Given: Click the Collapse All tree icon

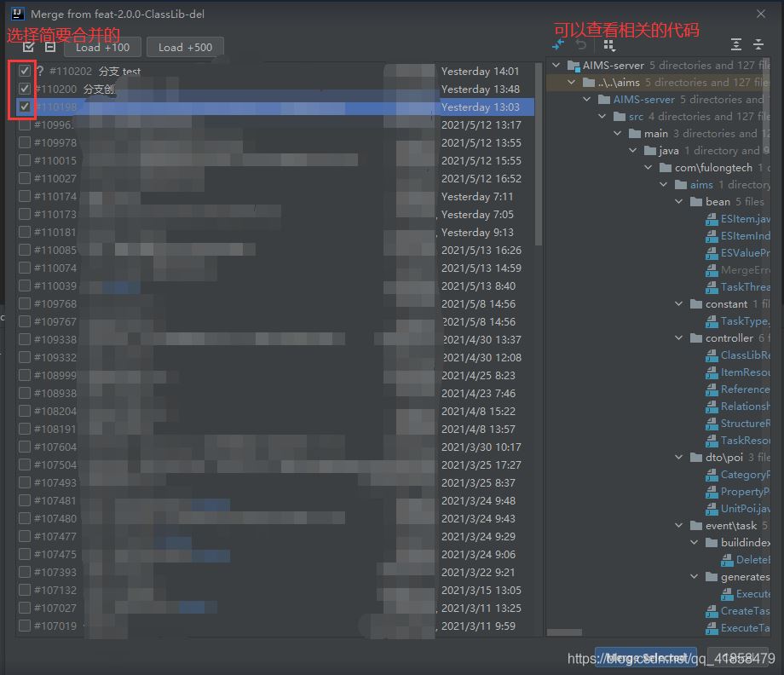Looking at the screenshot, I should click(x=758, y=44).
